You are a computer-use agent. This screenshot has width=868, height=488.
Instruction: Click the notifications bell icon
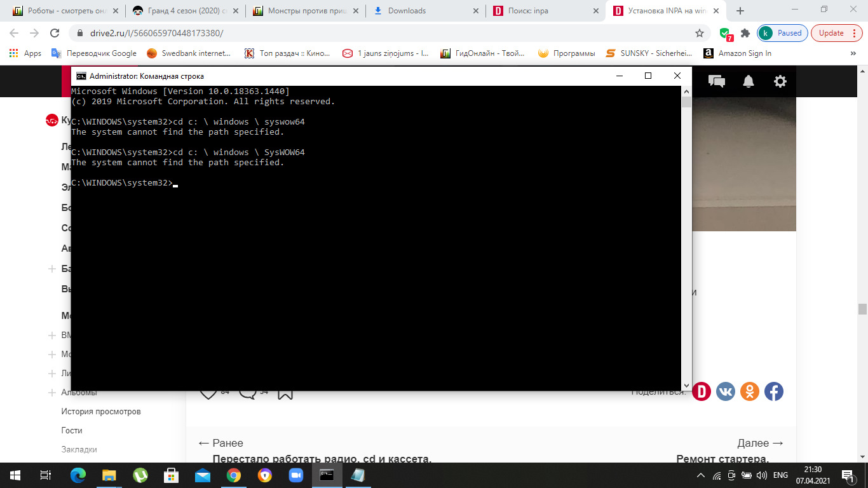pos(749,81)
